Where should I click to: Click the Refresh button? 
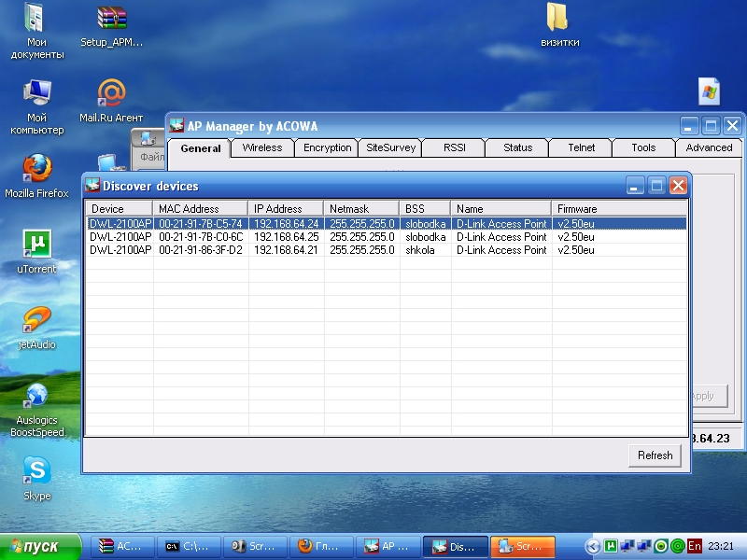(x=655, y=455)
